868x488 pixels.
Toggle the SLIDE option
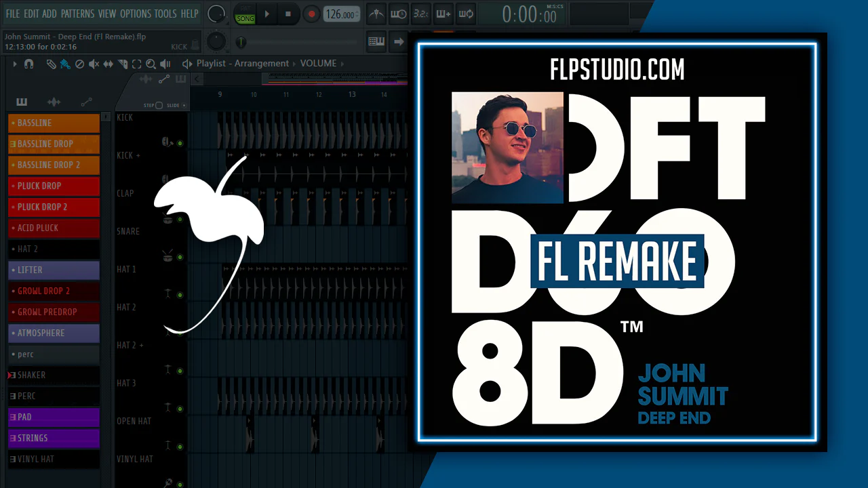(x=184, y=106)
